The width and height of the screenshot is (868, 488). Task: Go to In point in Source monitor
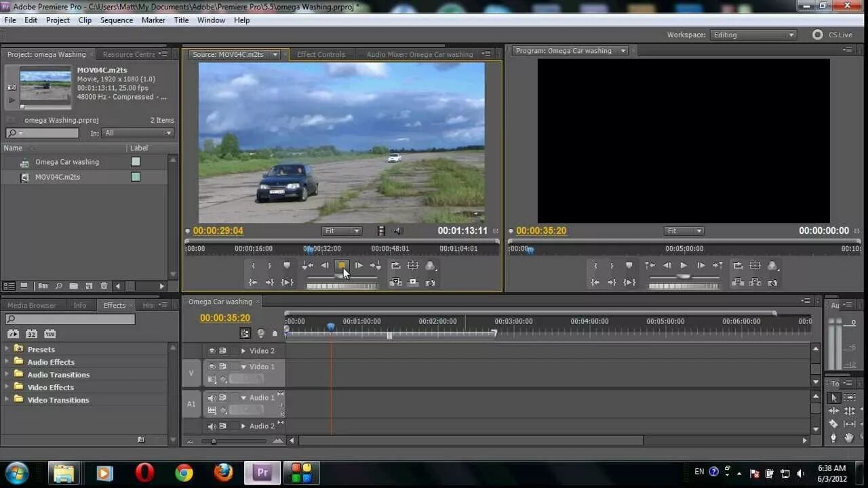point(254,282)
